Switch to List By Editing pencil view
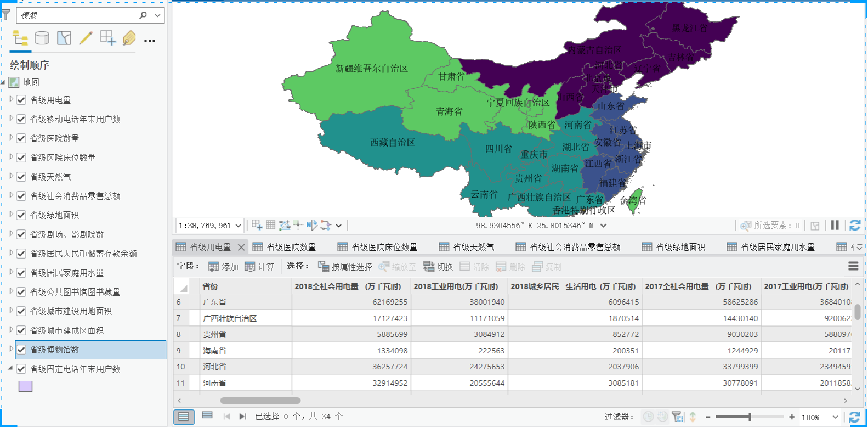 [x=86, y=38]
